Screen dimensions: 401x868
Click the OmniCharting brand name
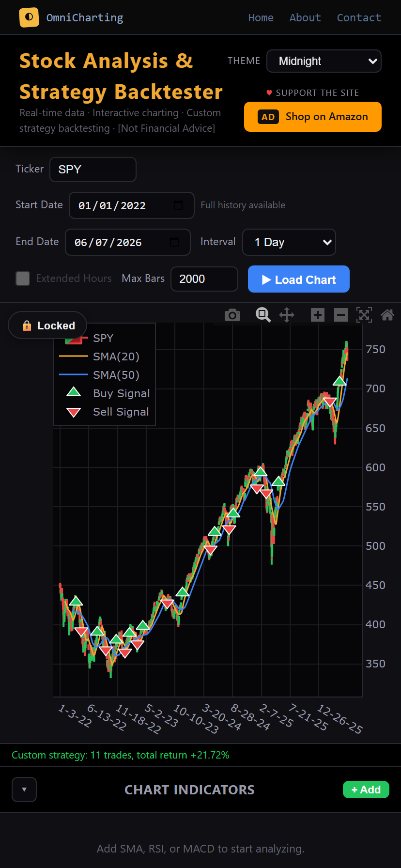coord(85,18)
